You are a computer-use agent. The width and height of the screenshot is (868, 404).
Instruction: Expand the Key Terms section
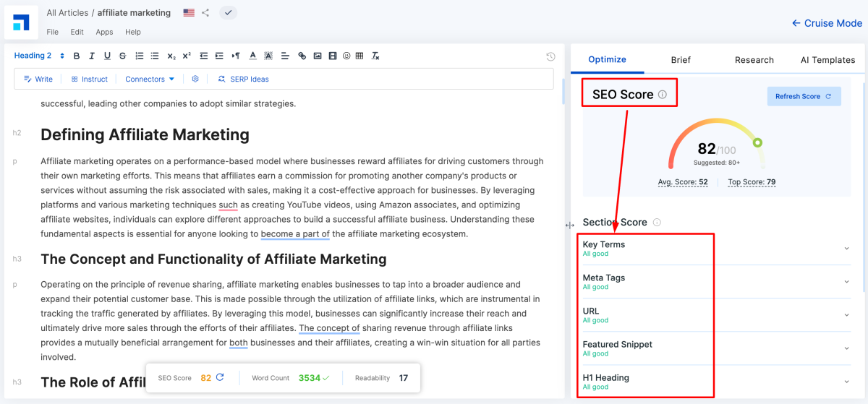click(846, 249)
